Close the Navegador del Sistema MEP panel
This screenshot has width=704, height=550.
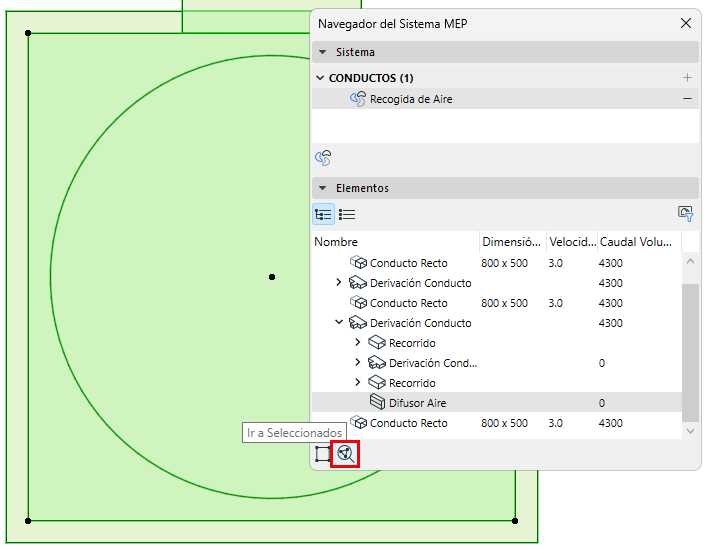686,23
